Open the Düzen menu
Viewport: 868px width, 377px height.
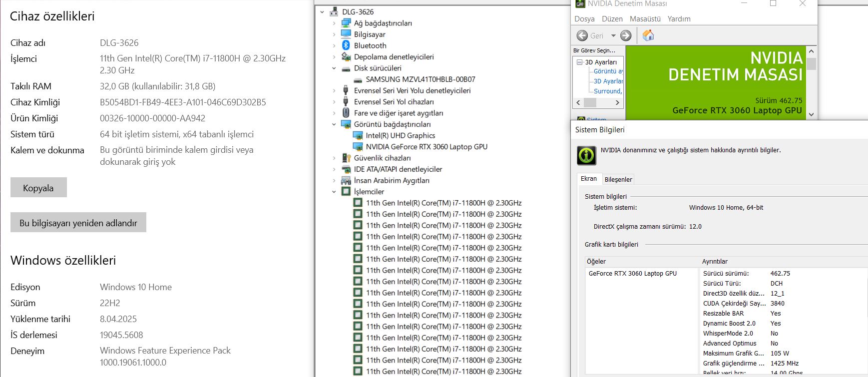612,19
